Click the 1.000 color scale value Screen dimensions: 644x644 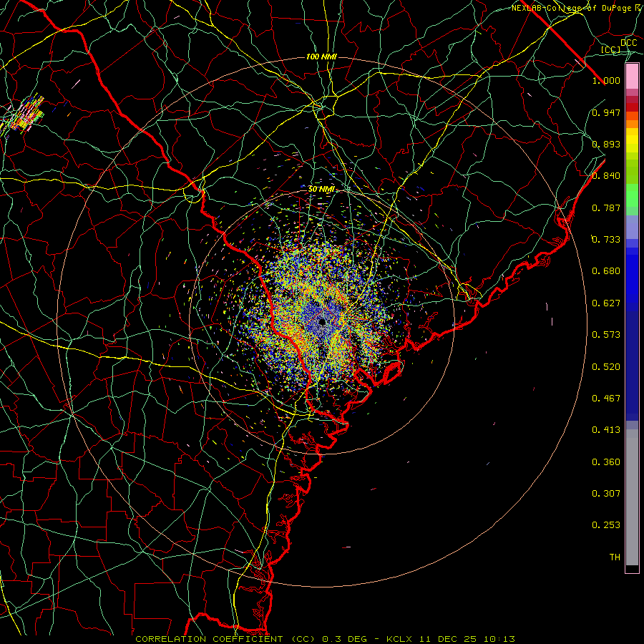pyautogui.click(x=606, y=80)
